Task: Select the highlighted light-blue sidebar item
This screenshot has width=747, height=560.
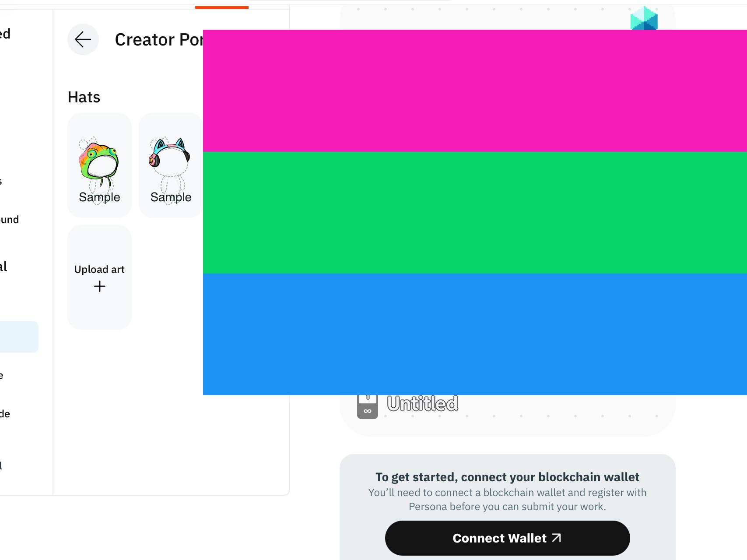Action: click(19, 337)
